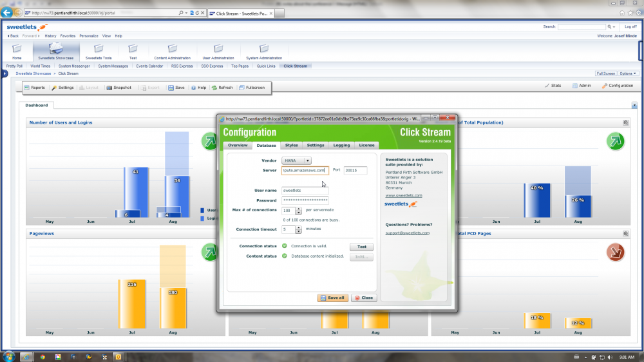This screenshot has width=644, height=362.
Task: Switch to the Settings configuration tab
Action: [x=316, y=145]
